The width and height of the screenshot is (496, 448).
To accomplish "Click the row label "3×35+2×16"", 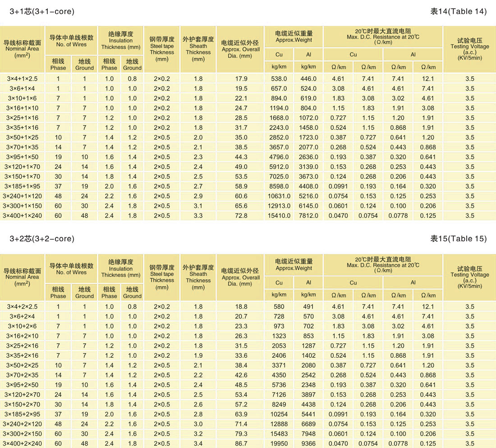I will coord(22,356).
